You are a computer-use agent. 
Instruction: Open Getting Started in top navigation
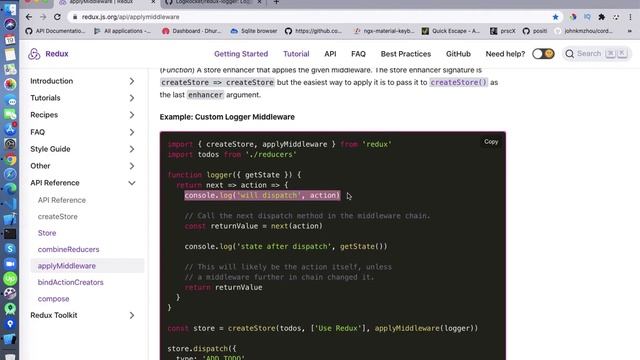(x=241, y=54)
